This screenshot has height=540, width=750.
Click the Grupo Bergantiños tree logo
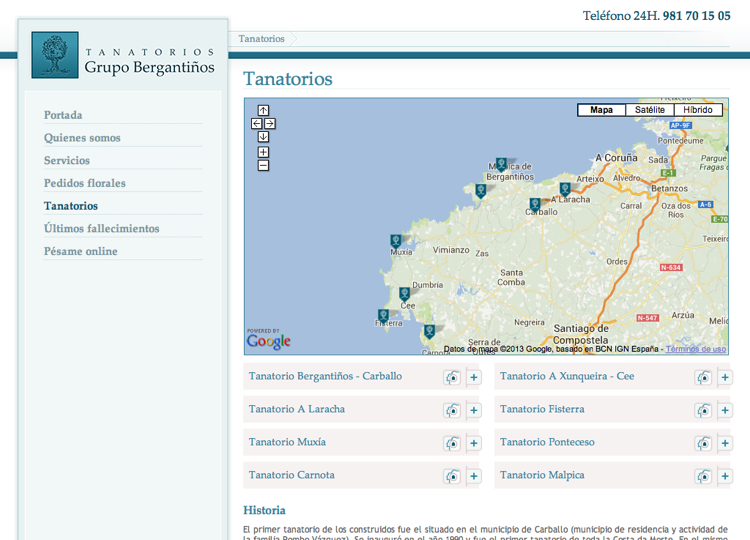tap(55, 55)
